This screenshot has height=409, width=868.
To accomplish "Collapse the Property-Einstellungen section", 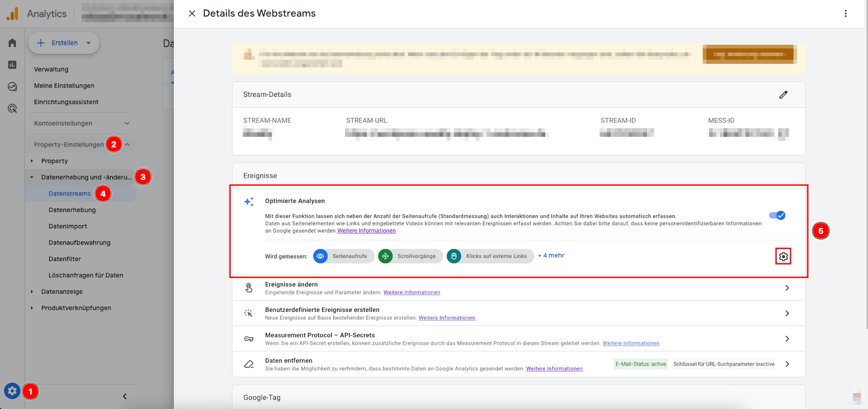I will click(x=128, y=145).
